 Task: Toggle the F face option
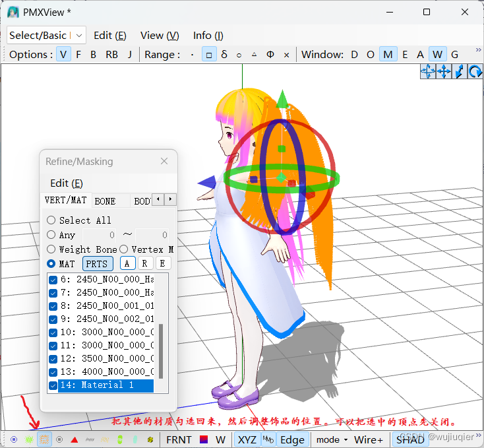click(78, 54)
